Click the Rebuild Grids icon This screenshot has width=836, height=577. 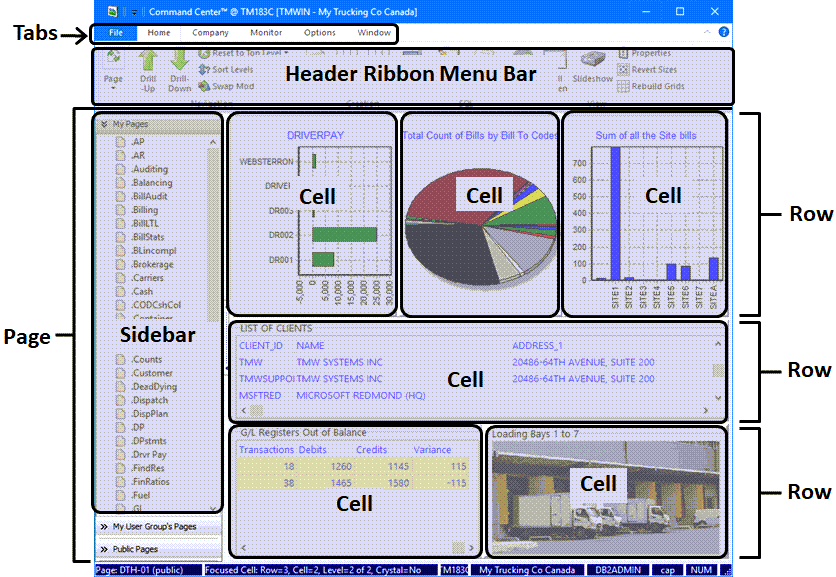point(623,86)
